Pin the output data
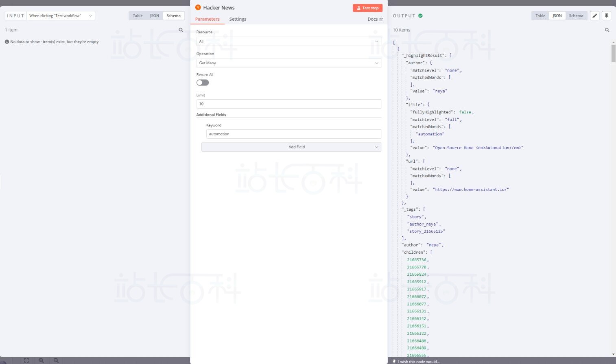Viewport: 616px width, 364px height. click(606, 15)
